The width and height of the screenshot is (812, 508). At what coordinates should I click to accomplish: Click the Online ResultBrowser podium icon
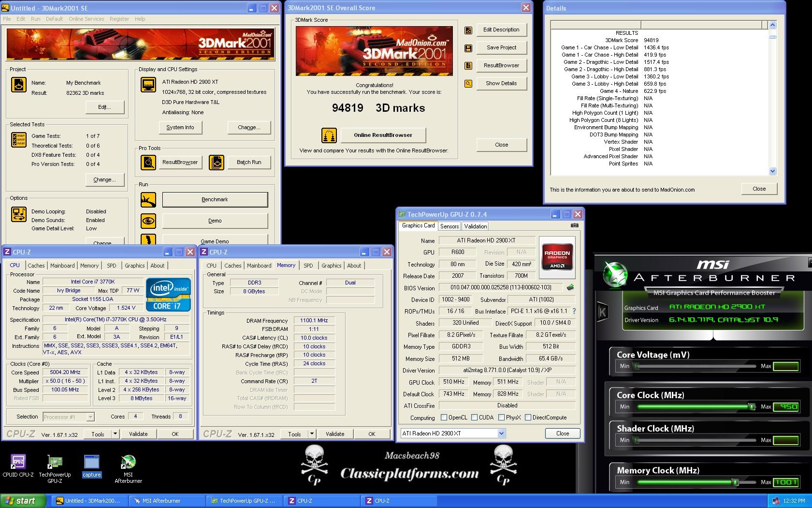tap(329, 135)
